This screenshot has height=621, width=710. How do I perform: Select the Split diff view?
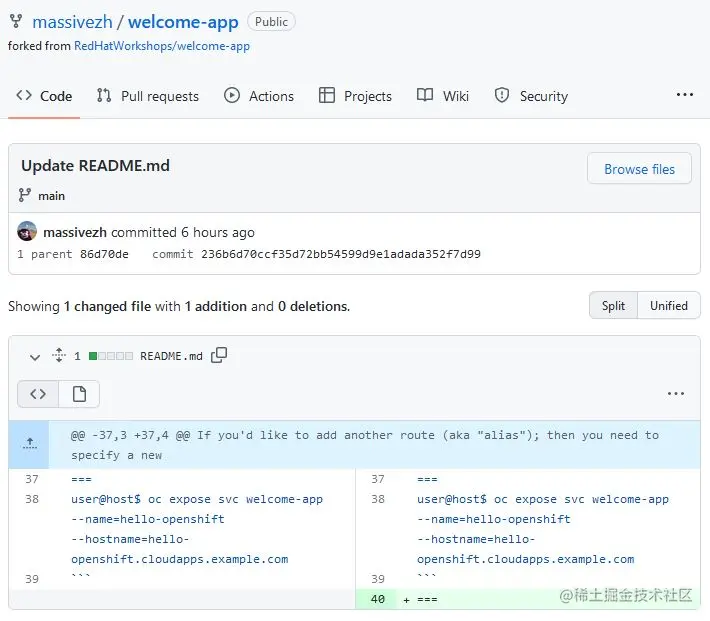coord(613,306)
